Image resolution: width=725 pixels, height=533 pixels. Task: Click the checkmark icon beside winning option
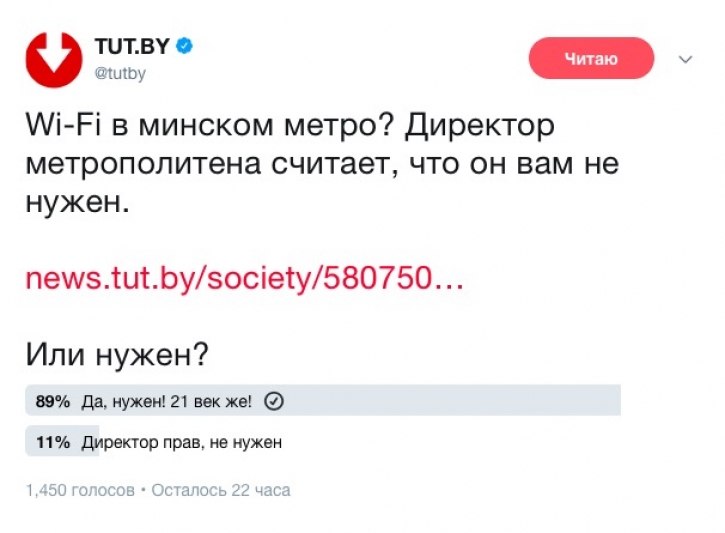pos(275,402)
